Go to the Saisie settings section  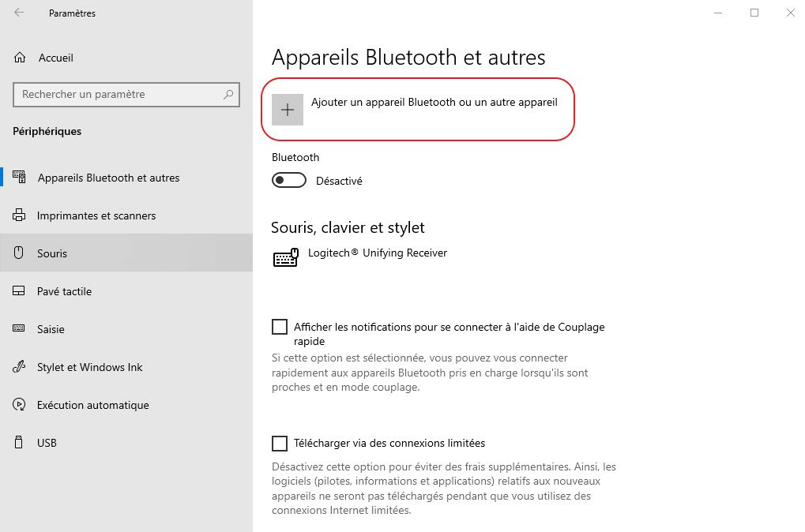tap(51, 329)
